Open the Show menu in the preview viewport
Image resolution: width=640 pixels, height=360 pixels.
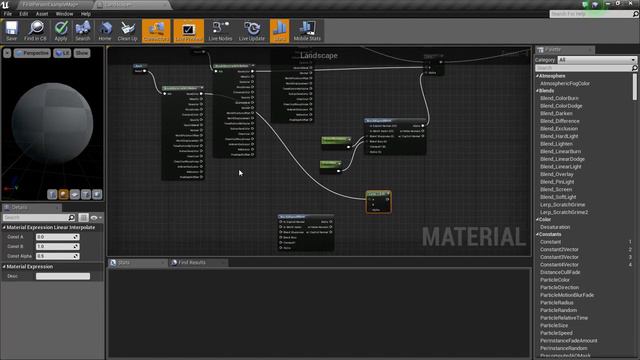point(82,53)
